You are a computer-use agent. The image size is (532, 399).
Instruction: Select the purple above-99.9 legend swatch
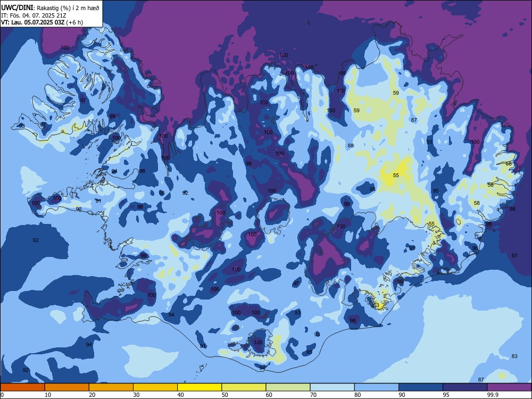pyautogui.click(x=509, y=387)
